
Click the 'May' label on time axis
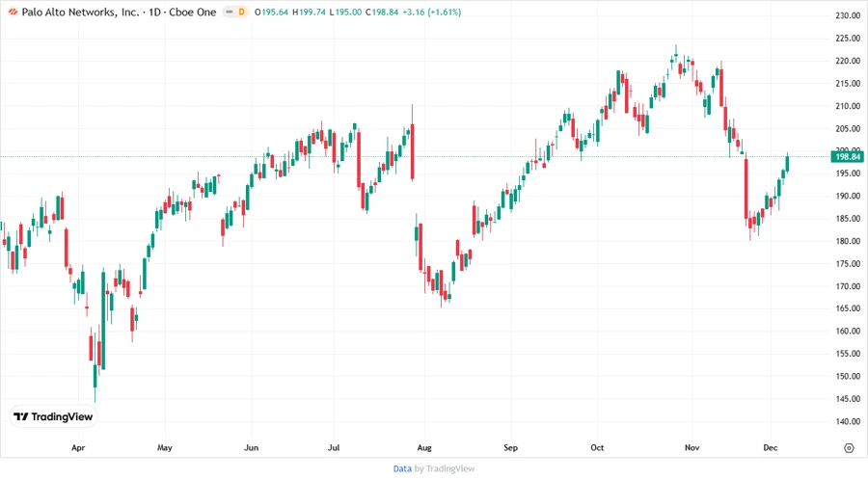click(x=164, y=448)
